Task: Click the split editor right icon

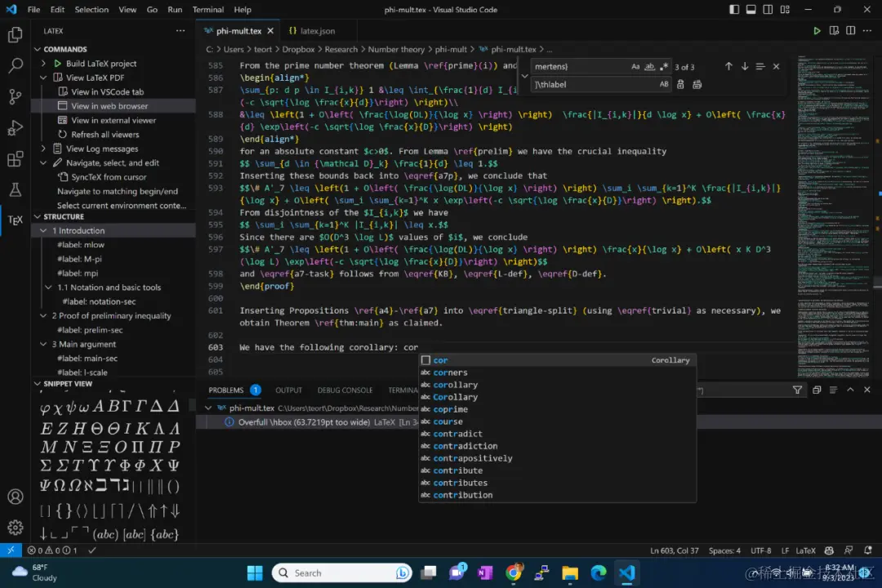Action: point(850,31)
